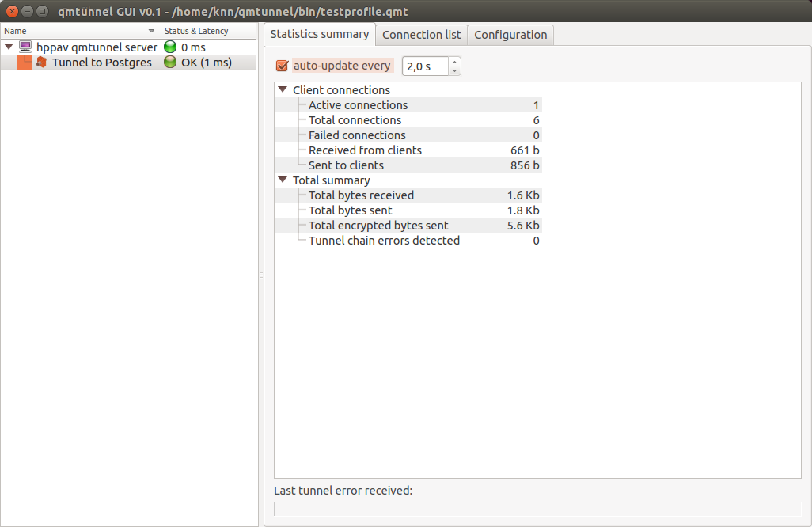The height and width of the screenshot is (527, 812).
Task: Click the auto-update every label
Action: 342,66
